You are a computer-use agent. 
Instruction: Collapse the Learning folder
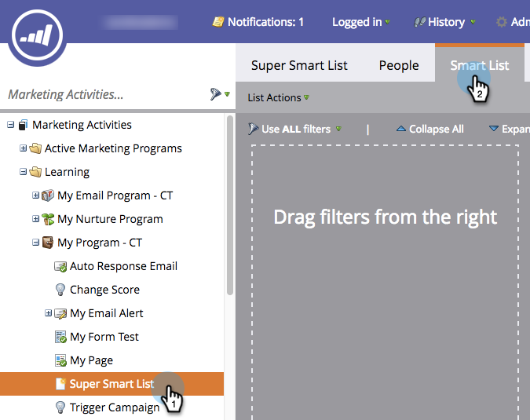click(x=23, y=172)
